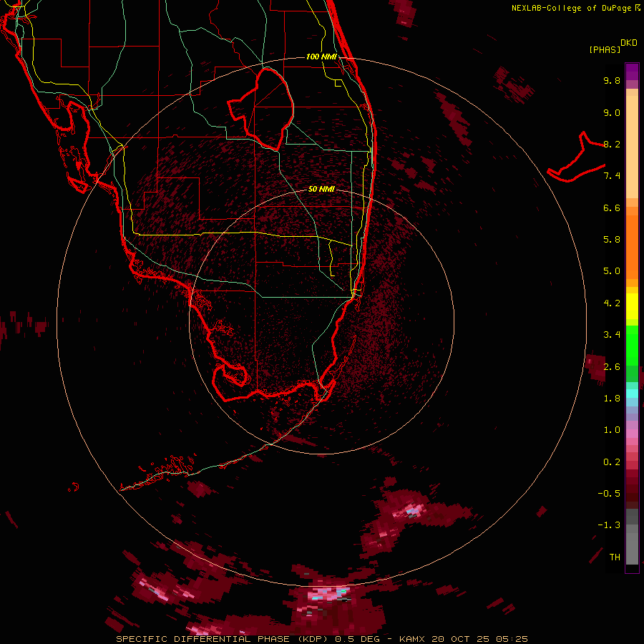The image size is (644, 644).
Task: Click the 5.8 value on the color scale
Action: click(612, 240)
